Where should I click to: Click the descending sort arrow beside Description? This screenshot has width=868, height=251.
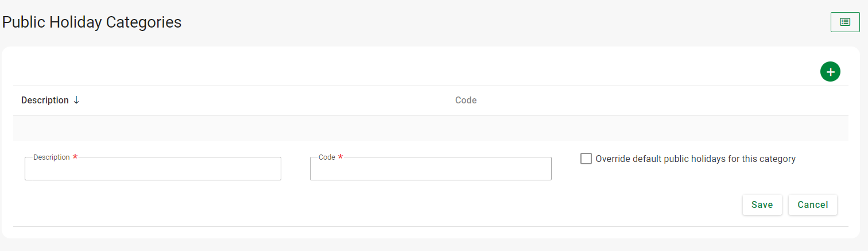click(x=76, y=100)
